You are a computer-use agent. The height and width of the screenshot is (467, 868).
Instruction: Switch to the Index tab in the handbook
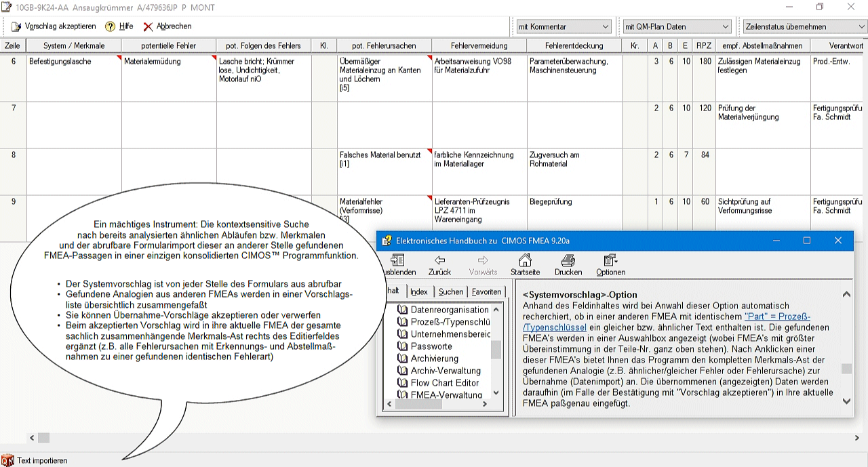tap(419, 291)
